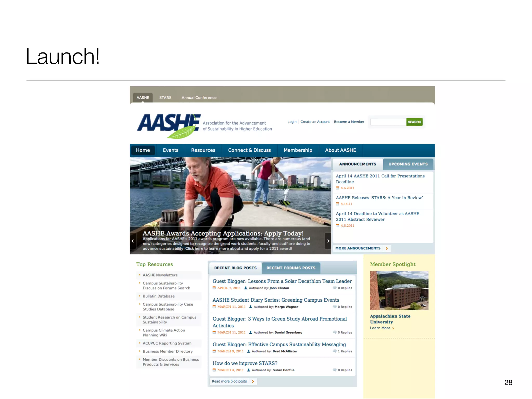Click the AASHE leaf logo

pyautogui.click(x=169, y=126)
